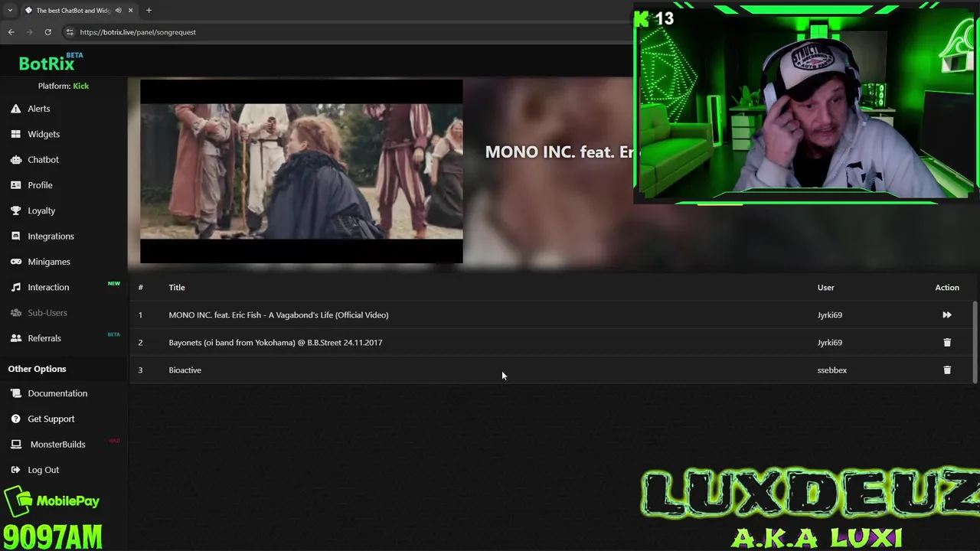Click the Integrations icon

15,236
